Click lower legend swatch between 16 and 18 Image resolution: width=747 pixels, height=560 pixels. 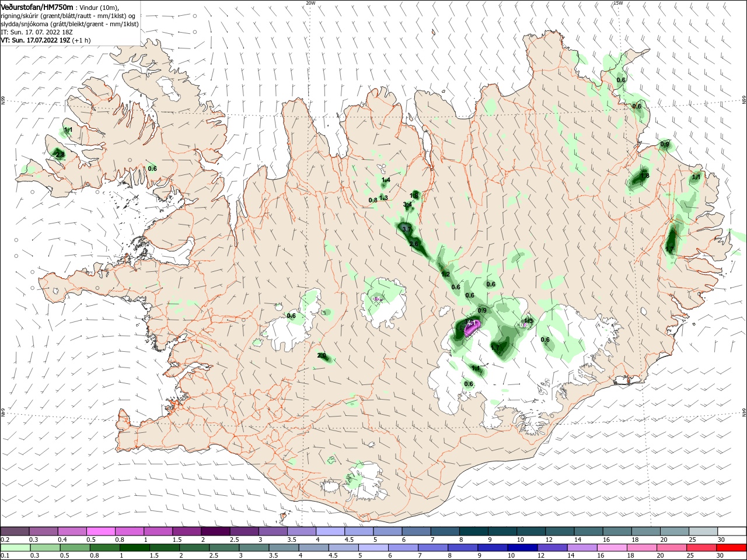[x=612, y=548]
